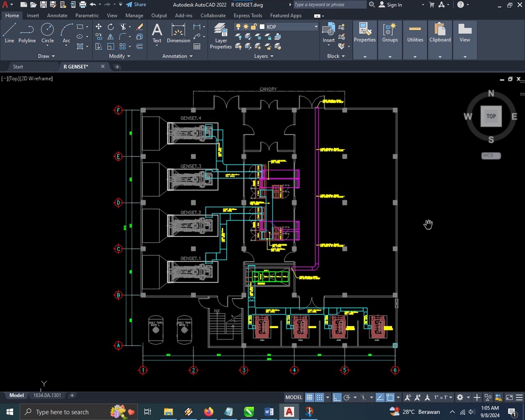Click the Copy tool icon

click(x=98, y=37)
